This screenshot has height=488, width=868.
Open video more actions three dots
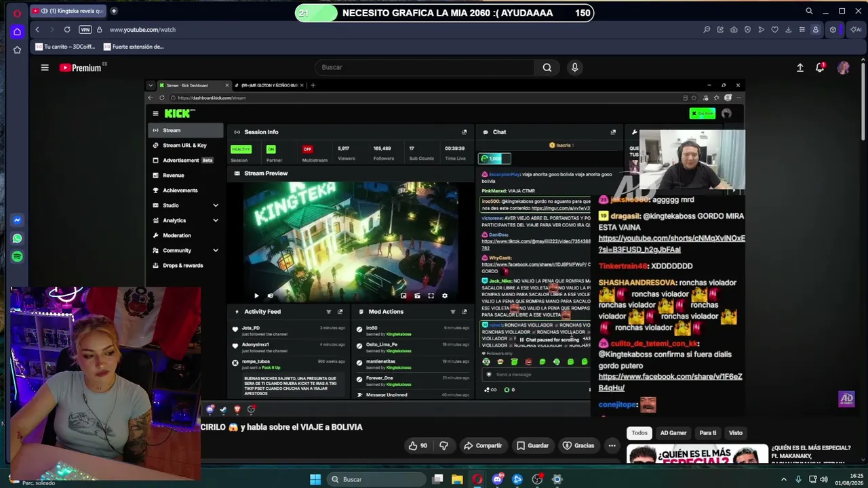coord(612,445)
